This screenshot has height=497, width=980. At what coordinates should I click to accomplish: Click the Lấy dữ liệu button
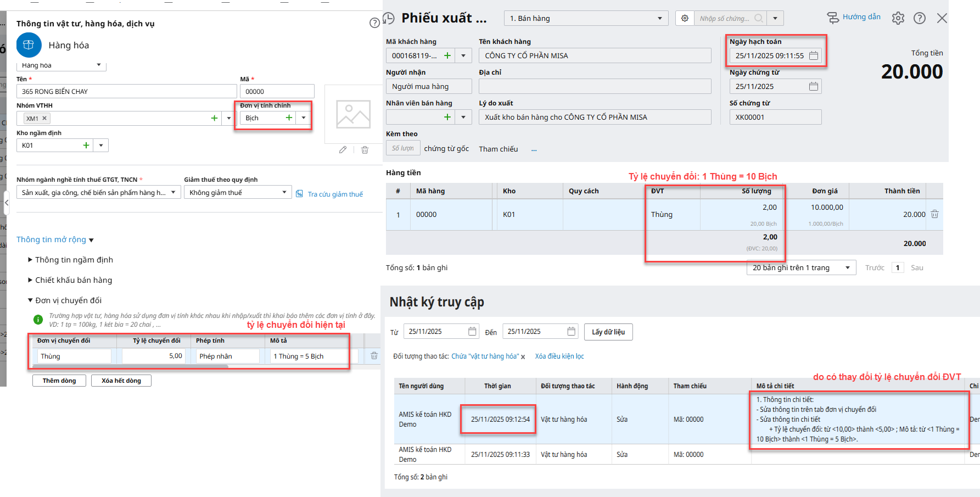click(608, 332)
